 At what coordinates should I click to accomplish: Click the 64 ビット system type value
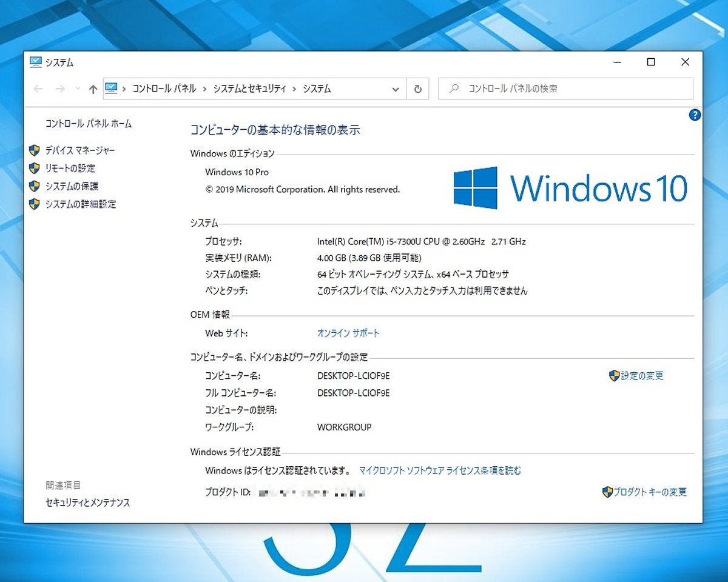pos(413,274)
